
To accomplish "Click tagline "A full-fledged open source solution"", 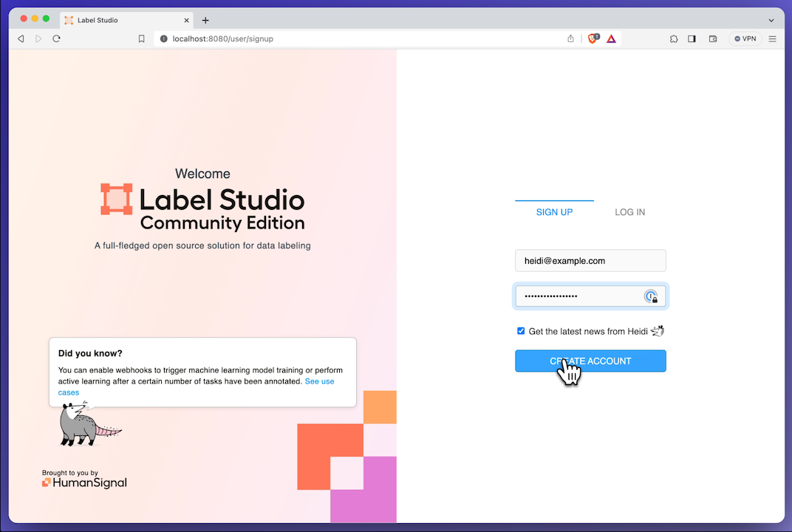I will (202, 245).
